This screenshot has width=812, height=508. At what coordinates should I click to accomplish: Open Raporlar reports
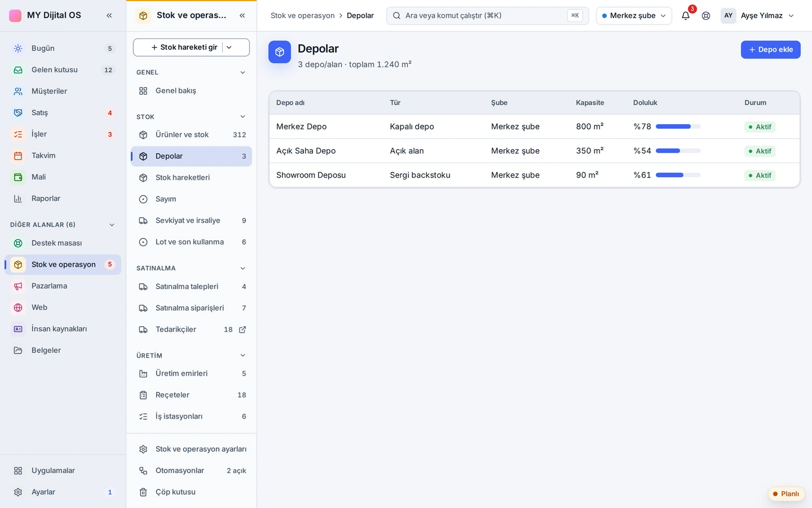point(63,199)
